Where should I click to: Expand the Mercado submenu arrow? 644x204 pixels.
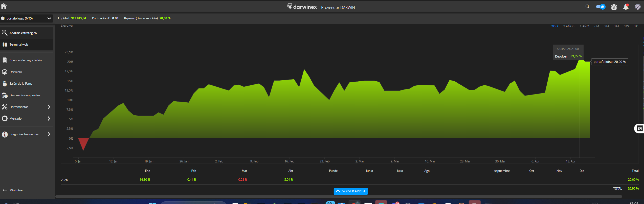tap(49, 119)
